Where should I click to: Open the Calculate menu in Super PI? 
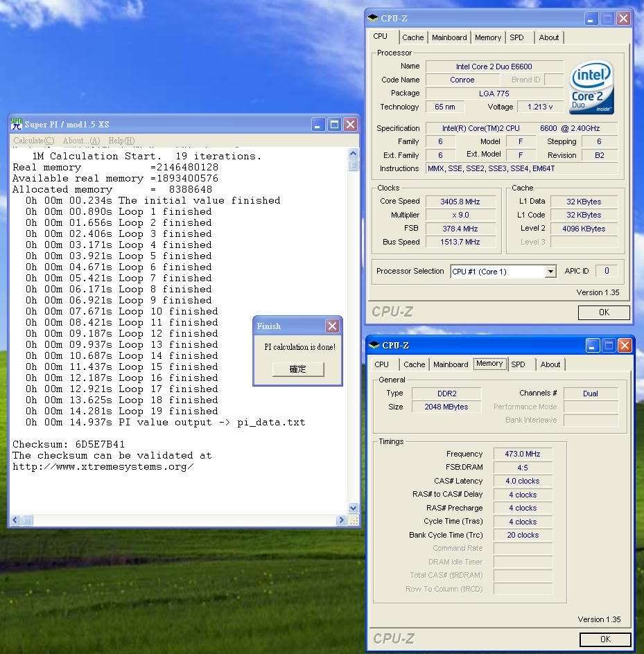(x=34, y=141)
